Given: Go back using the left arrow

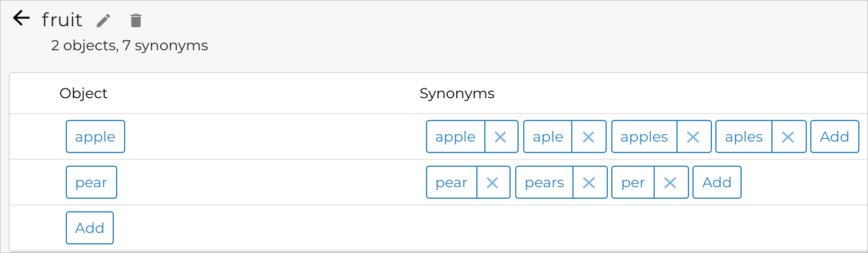Looking at the screenshot, I should pos(21,19).
